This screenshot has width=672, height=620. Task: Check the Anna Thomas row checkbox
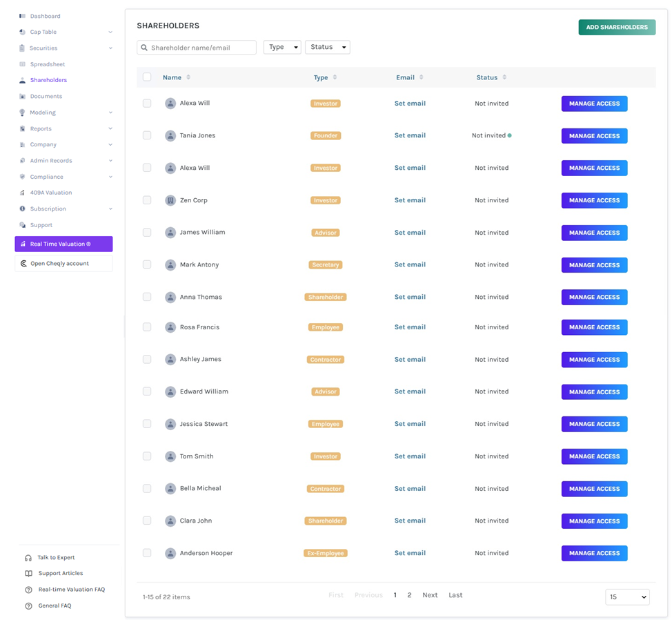tap(147, 297)
